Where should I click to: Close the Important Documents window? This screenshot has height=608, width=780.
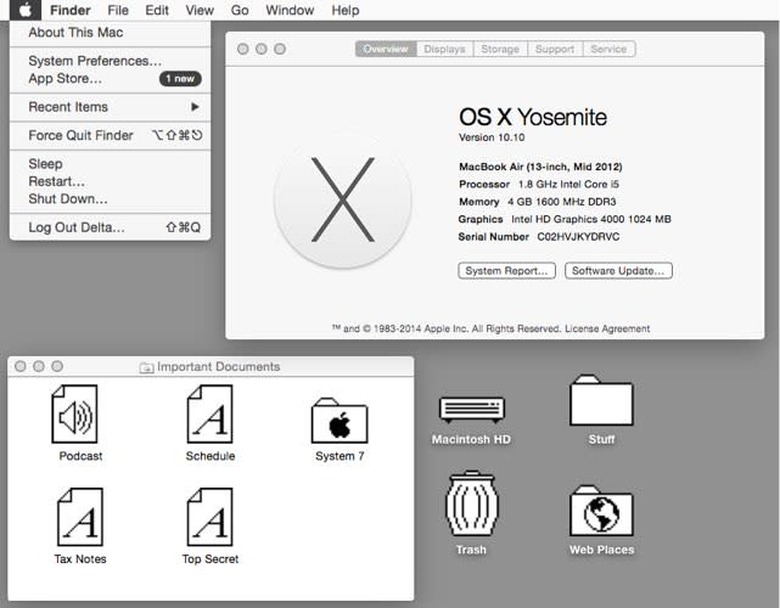(x=20, y=367)
